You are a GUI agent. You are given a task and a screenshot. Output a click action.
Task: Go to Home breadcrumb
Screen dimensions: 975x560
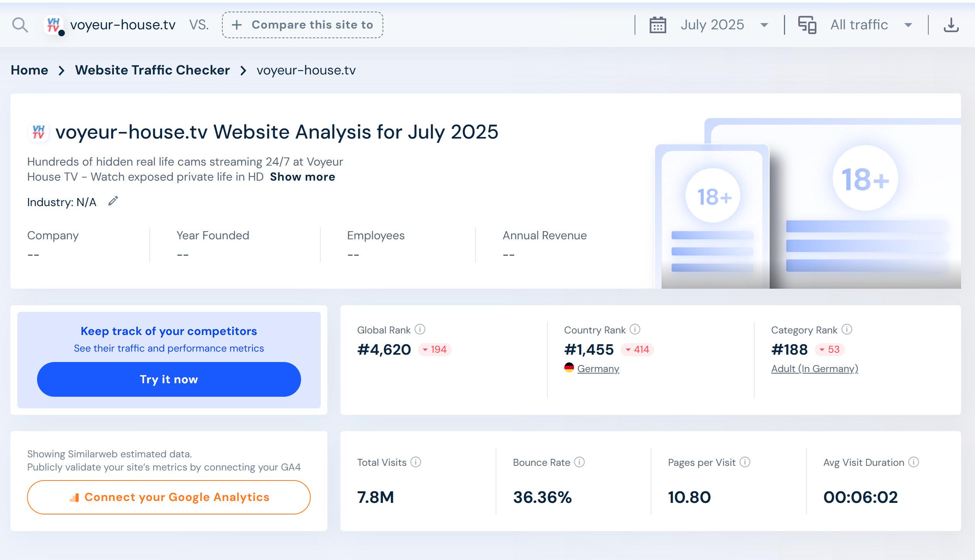point(29,70)
